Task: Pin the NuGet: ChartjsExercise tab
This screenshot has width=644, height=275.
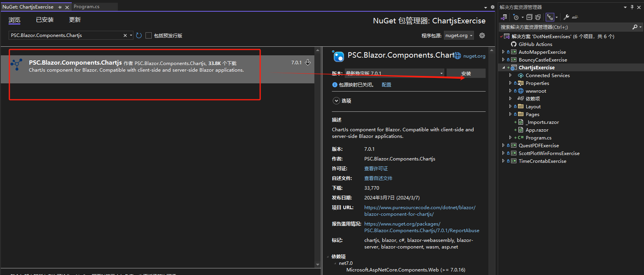Action: 60,7
